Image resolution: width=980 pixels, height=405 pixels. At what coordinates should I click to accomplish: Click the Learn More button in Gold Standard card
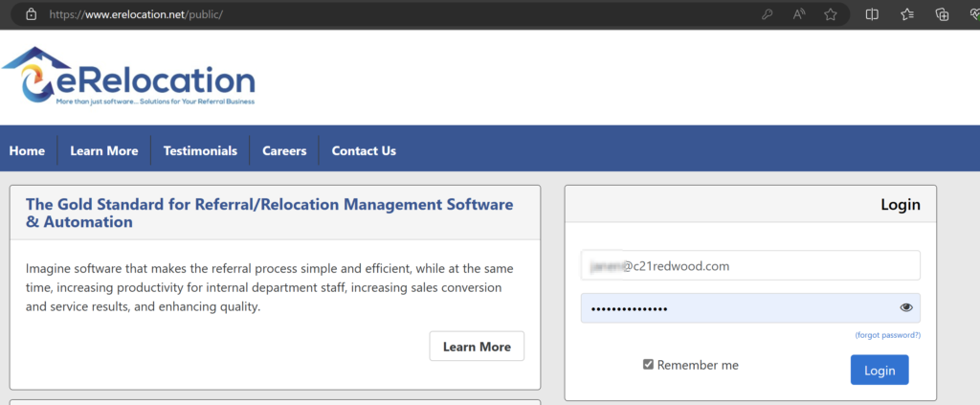pyautogui.click(x=477, y=347)
